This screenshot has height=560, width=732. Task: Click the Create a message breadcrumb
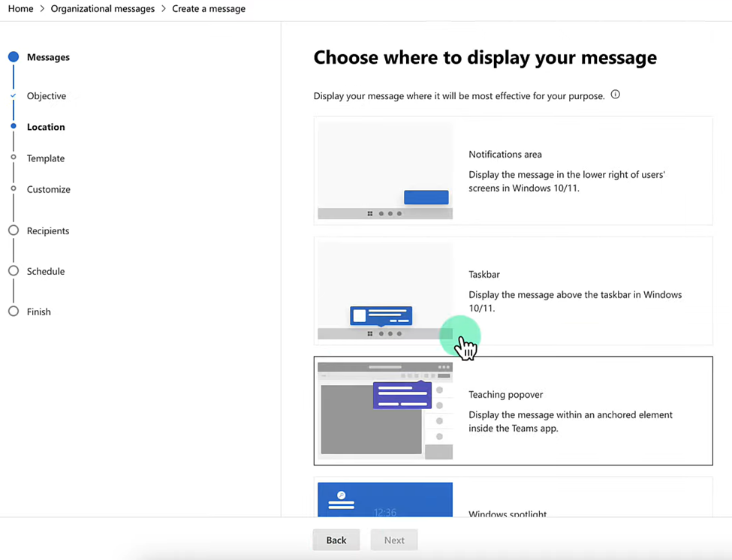coord(209,9)
